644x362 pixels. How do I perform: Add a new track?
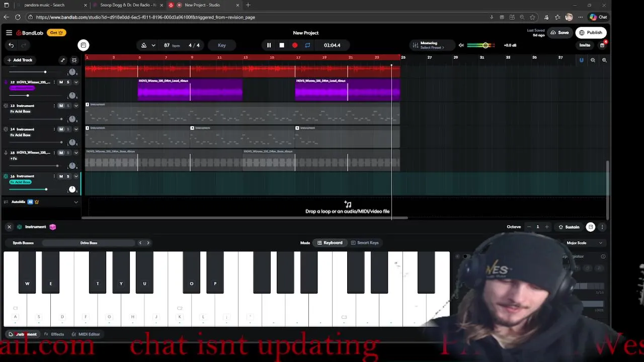(20, 60)
